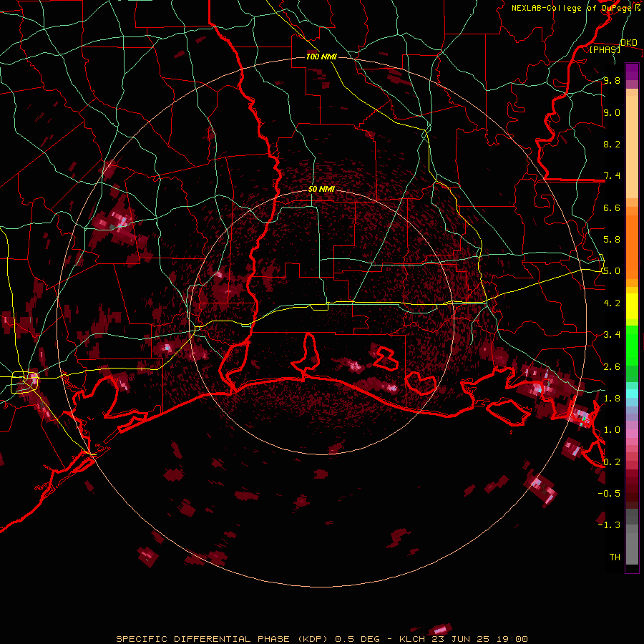Viewport: 644px width, 644px height.
Task: Click the [PHAS] product label
Action: (605, 49)
